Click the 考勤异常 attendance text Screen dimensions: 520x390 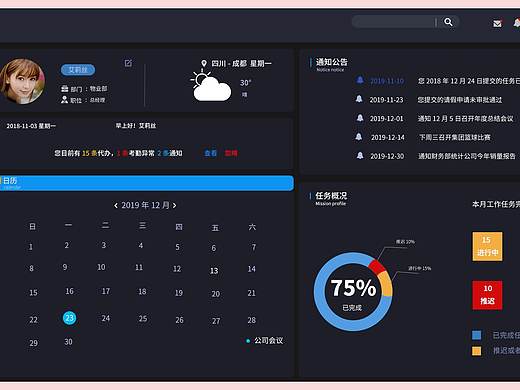pyautogui.click(x=142, y=153)
